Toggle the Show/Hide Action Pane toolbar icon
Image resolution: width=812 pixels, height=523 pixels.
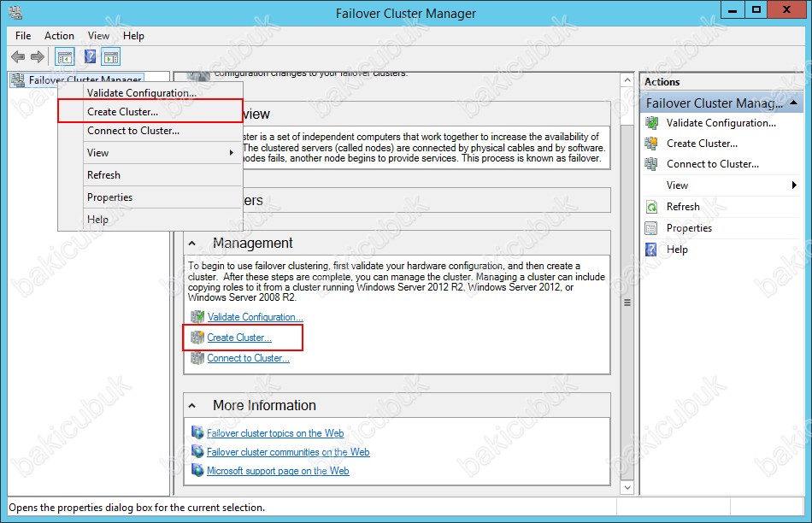click(111, 57)
